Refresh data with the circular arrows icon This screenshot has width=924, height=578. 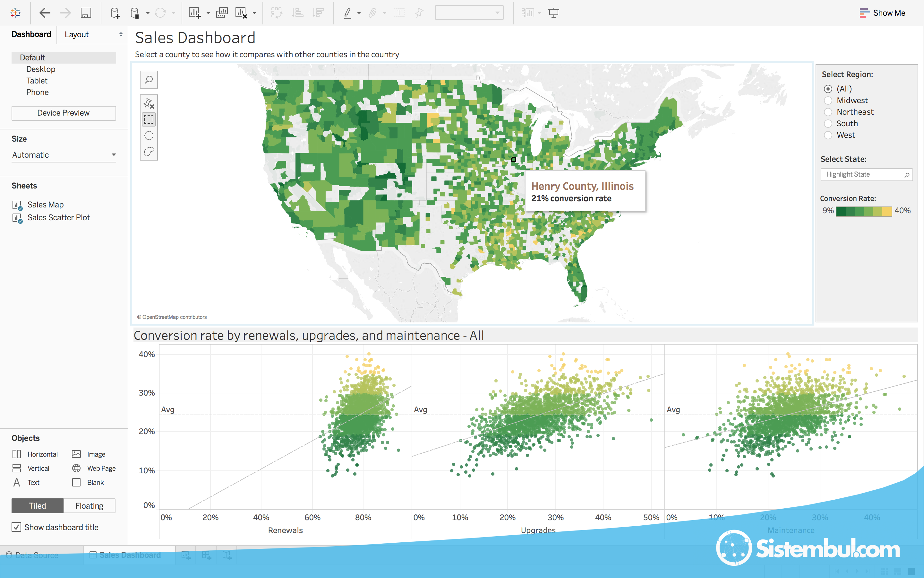coord(160,13)
